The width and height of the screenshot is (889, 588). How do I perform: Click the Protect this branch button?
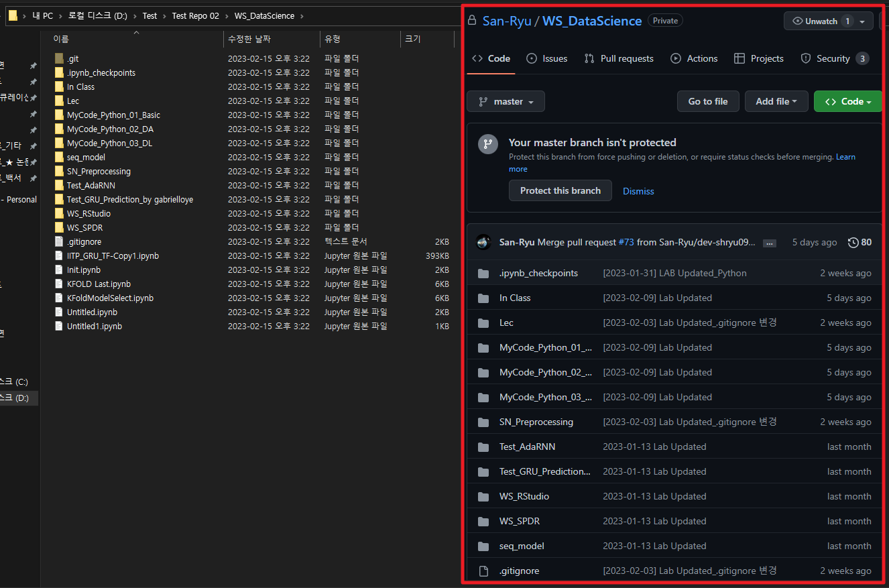click(560, 190)
